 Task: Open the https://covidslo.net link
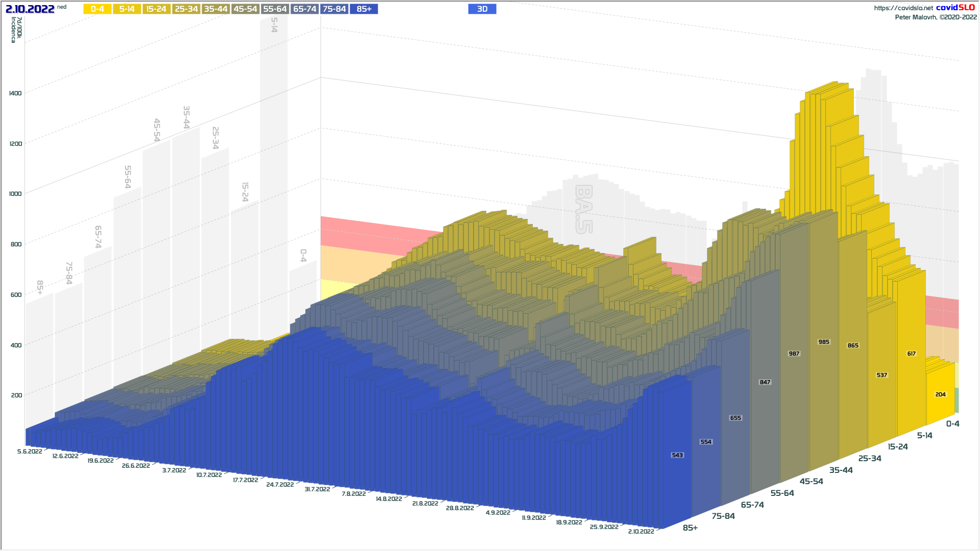coord(903,8)
